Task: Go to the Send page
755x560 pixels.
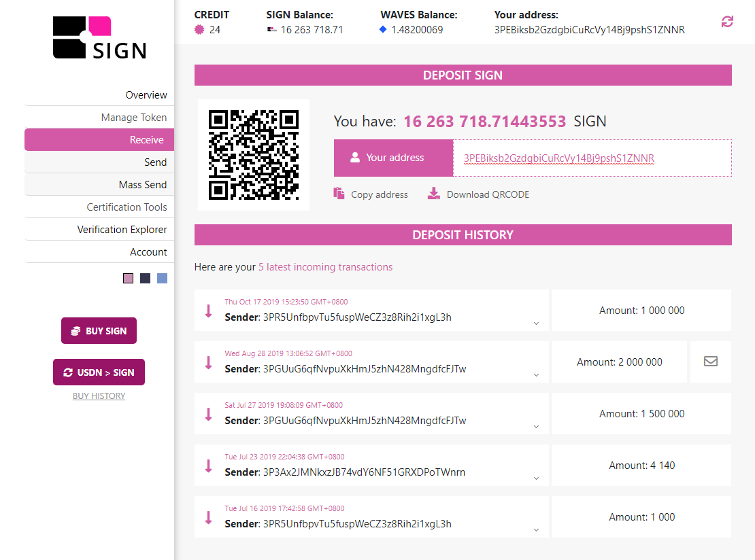Action: point(99,162)
